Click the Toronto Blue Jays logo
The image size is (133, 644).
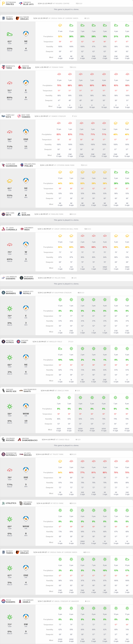click(21, 3)
